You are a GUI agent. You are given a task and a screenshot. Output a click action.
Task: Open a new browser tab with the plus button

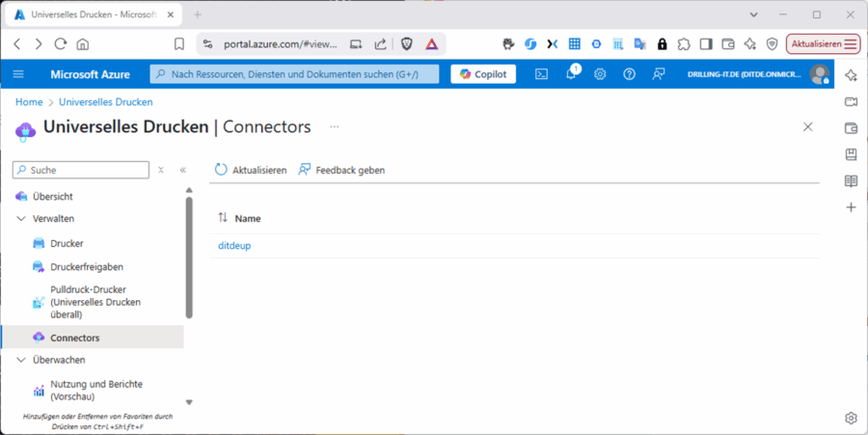(x=198, y=14)
